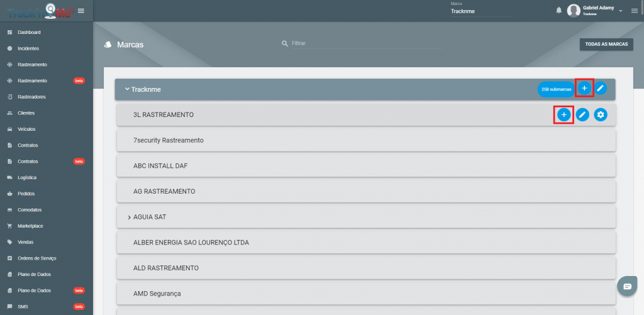Click the Pedidos basket icon
This screenshot has height=315, width=644.
pyautogui.click(x=10, y=194)
